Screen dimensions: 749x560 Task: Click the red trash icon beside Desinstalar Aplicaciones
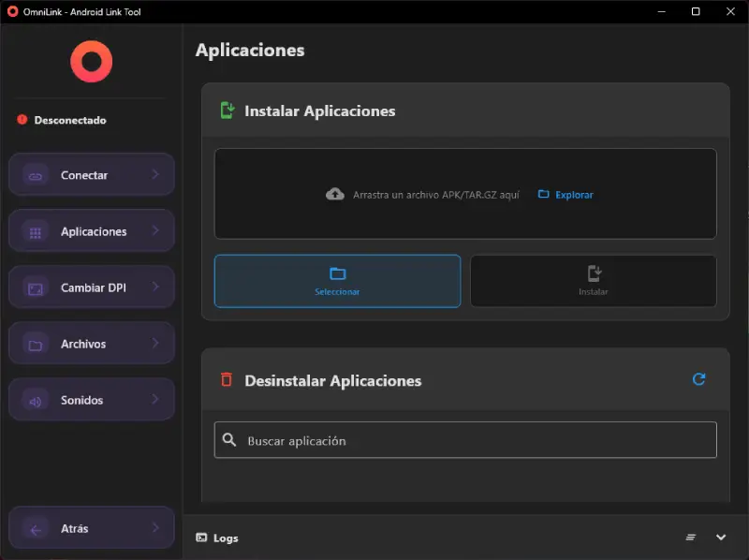(226, 380)
